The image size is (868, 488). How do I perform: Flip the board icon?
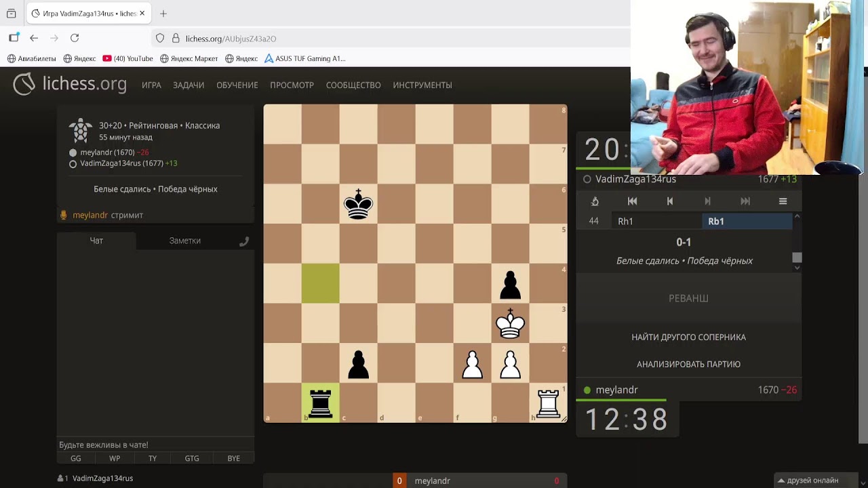pyautogui.click(x=595, y=201)
